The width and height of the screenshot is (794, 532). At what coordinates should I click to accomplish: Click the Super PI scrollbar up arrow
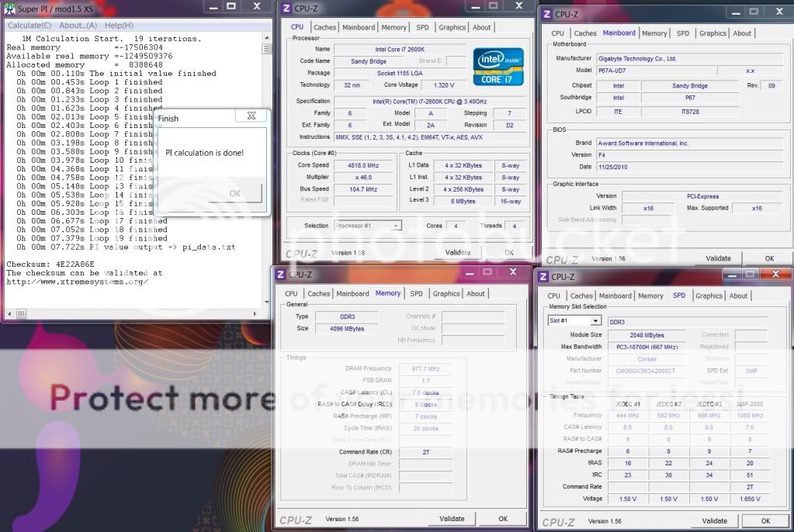267,36
